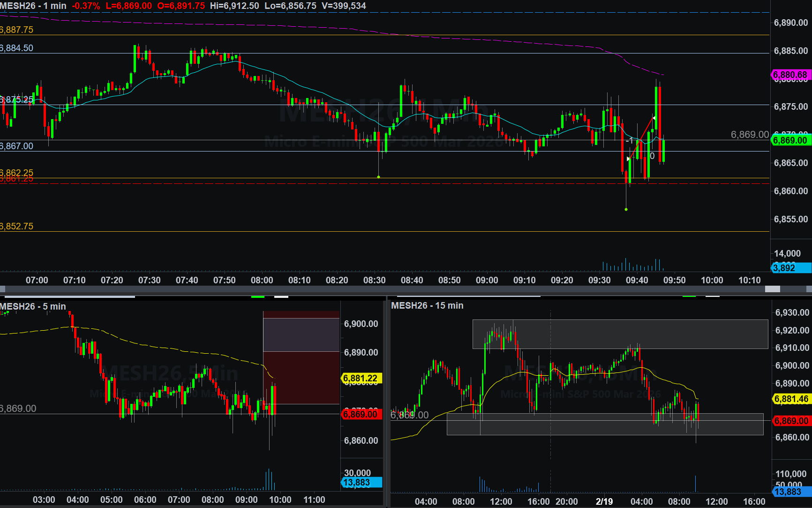Select the MESH26 - 5 min chart title
This screenshot has height=508, width=812.
33,306
